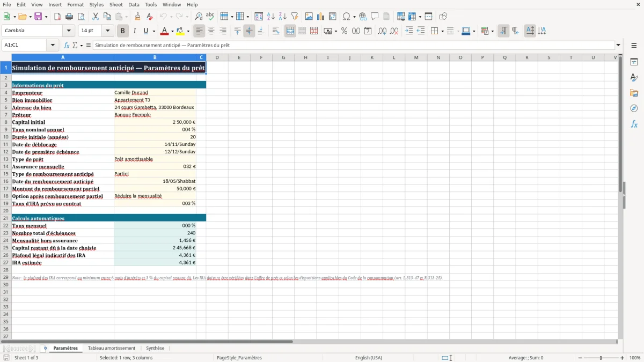
Task: Open Print Preview from the toolbar
Action: (x=81, y=17)
